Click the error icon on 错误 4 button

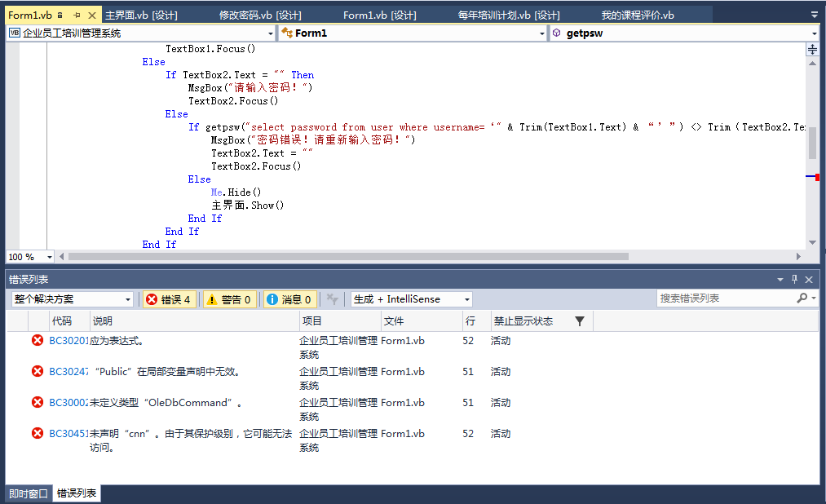click(x=152, y=299)
